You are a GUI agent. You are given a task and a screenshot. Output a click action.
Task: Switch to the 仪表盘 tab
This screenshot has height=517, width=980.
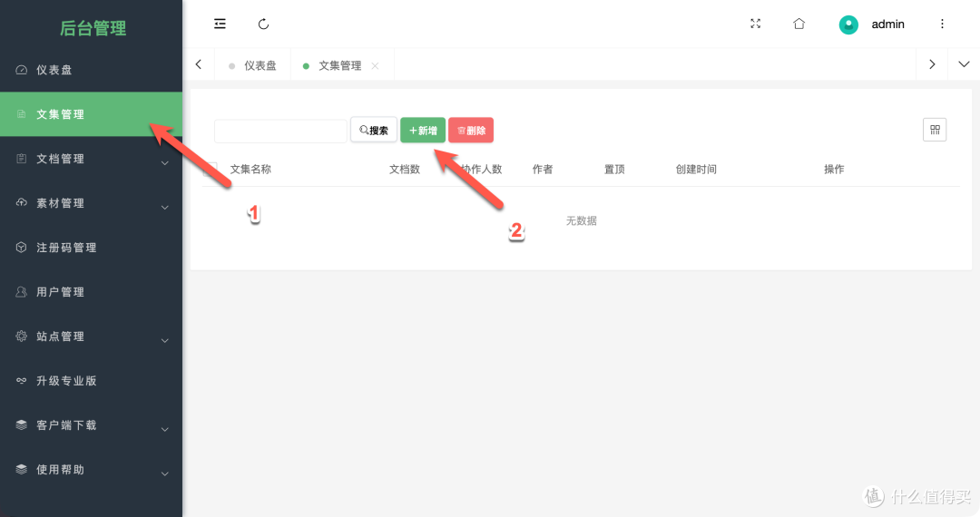click(252, 65)
